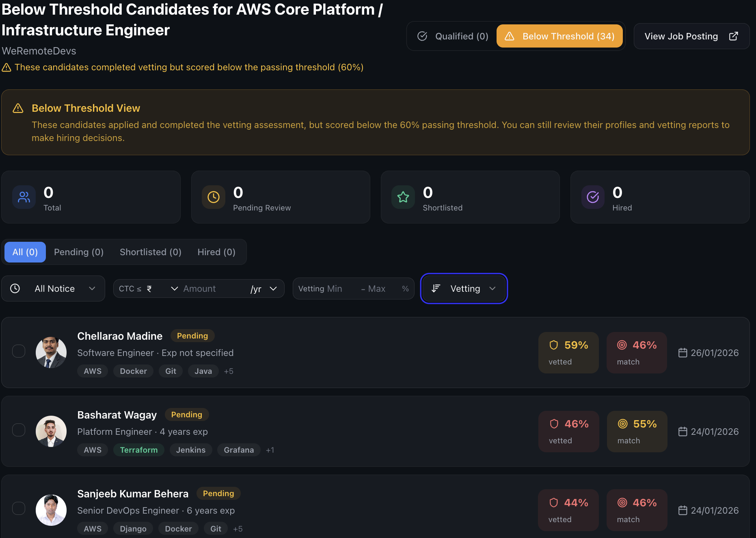
Task: Click the Shortlisted star icon
Action: pos(403,197)
